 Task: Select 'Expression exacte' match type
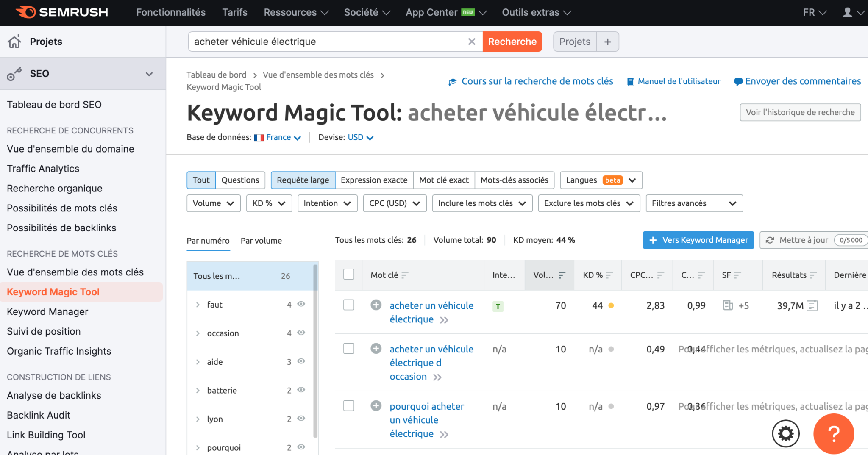tap(374, 180)
